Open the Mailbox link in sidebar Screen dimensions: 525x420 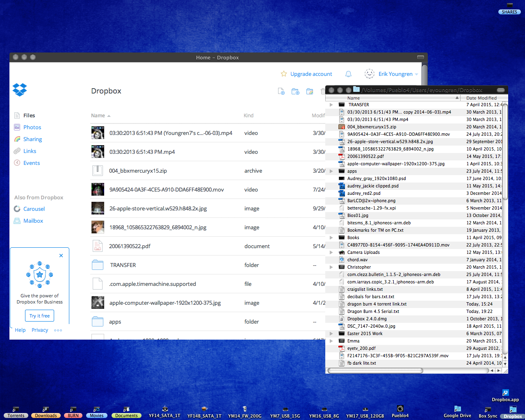(33, 221)
